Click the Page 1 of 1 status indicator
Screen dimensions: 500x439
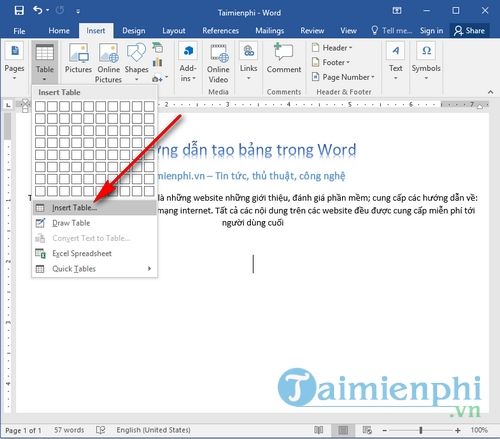[x=23, y=430]
